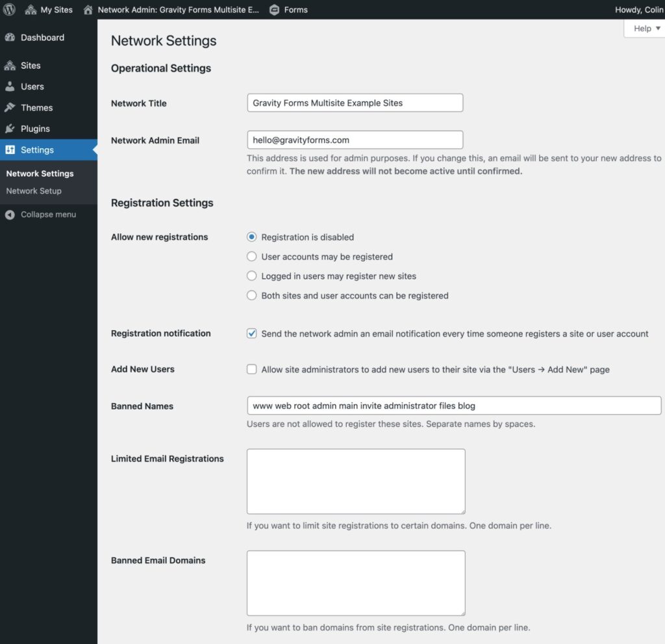This screenshot has width=665, height=644.
Task: Disable registration notification emails
Action: (251, 333)
